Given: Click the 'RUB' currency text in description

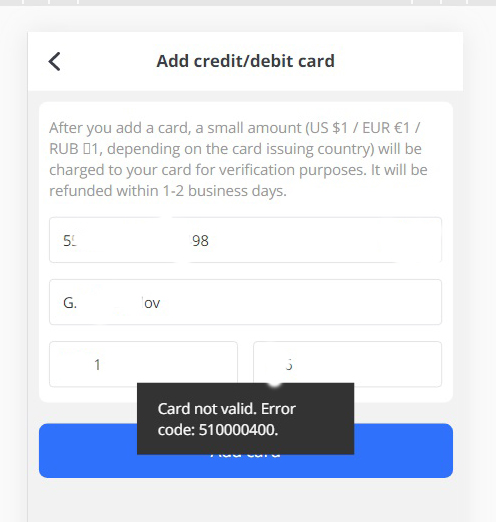Looking at the screenshot, I should pos(64,149).
